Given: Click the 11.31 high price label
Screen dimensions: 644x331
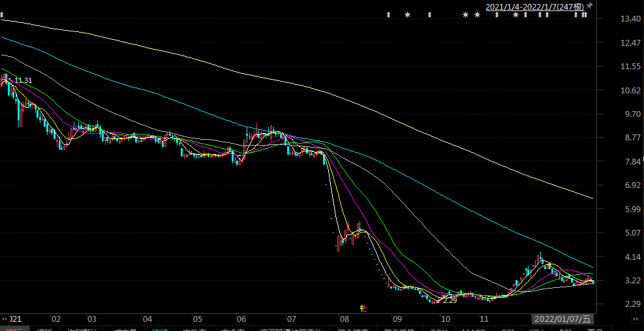Looking at the screenshot, I should (x=23, y=80).
